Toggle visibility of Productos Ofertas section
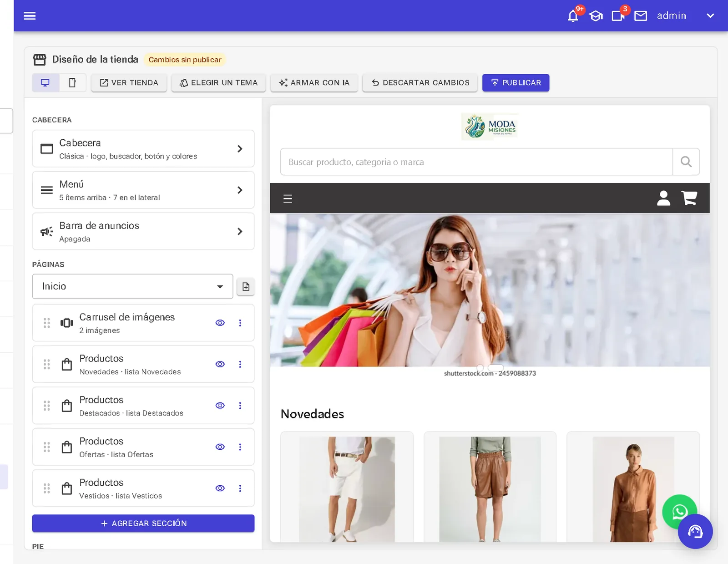 click(220, 447)
